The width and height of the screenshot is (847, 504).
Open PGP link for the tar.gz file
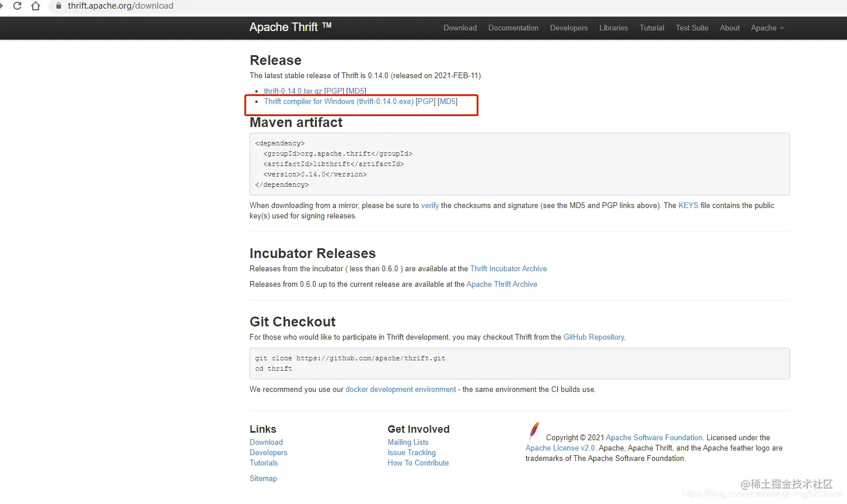(x=334, y=91)
